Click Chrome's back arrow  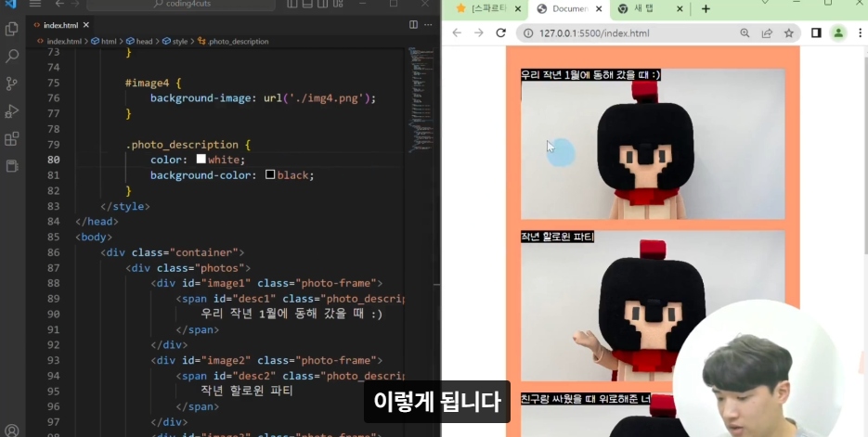coord(457,33)
